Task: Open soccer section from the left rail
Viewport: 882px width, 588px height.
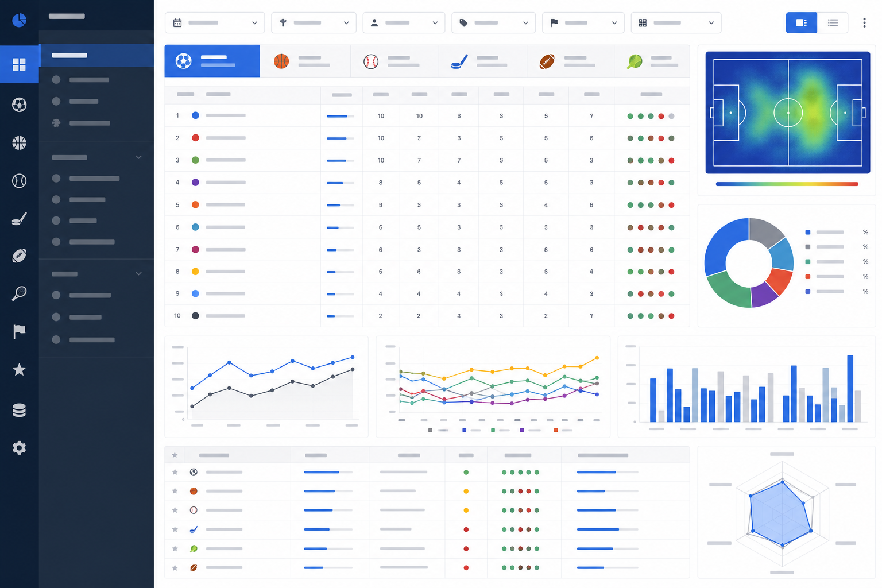Action: (19, 105)
